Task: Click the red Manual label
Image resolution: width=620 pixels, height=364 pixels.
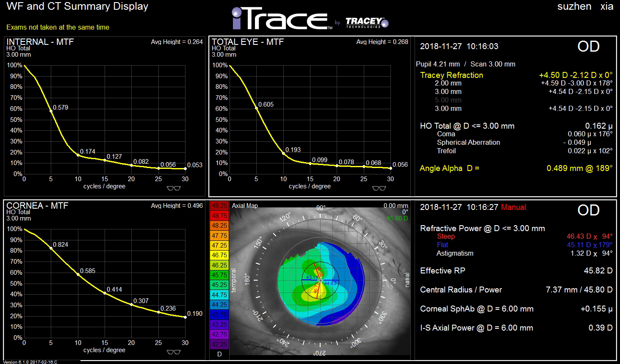Action: [x=513, y=207]
